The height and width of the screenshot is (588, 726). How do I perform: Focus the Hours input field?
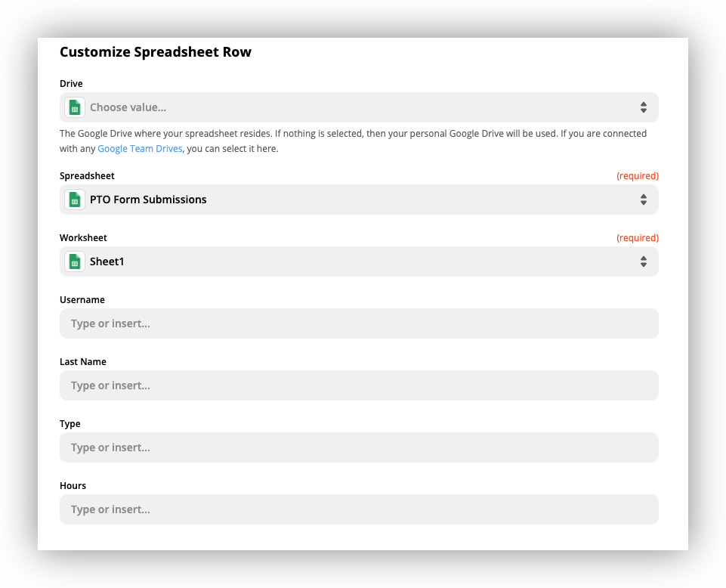tap(359, 509)
